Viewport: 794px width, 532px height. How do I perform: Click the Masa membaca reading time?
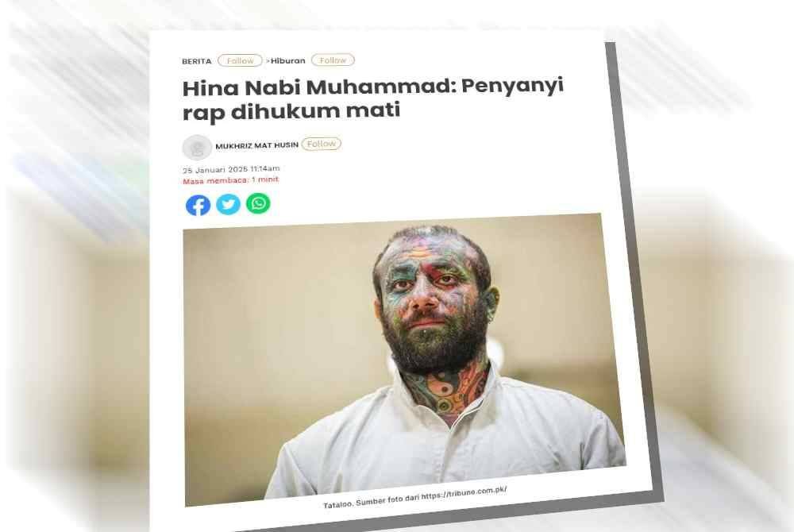coord(230,179)
